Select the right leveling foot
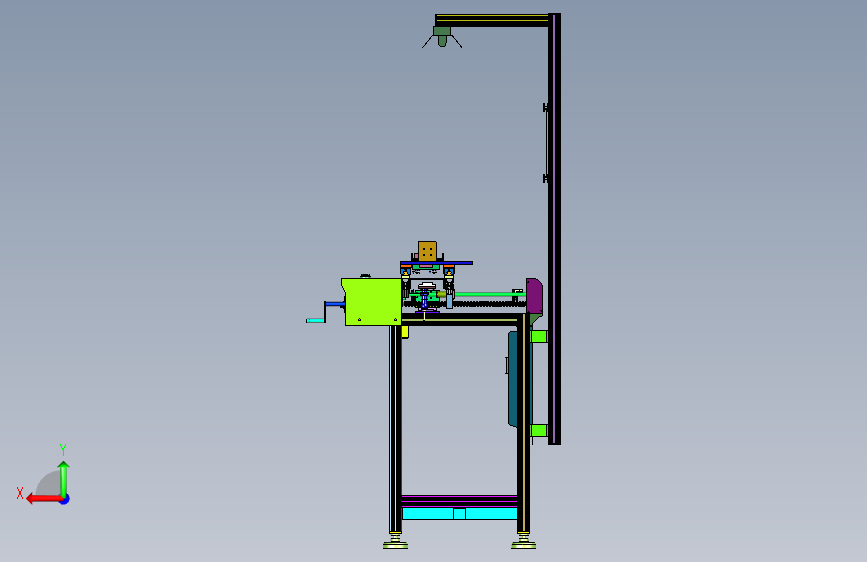This screenshot has height=562, width=867. click(523, 541)
